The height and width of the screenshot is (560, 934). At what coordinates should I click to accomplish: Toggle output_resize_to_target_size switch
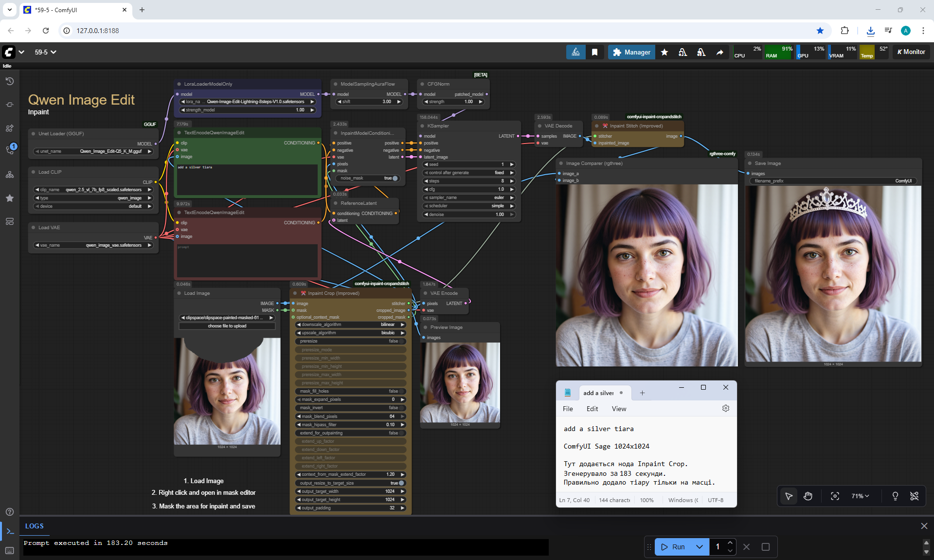click(401, 483)
